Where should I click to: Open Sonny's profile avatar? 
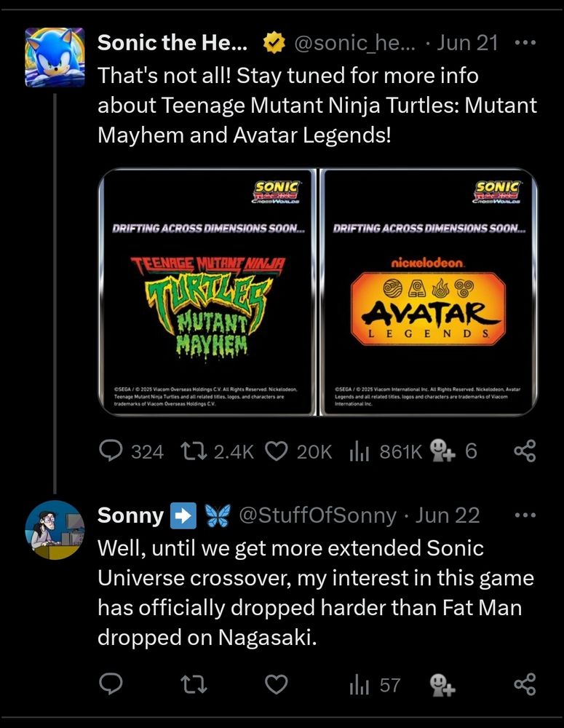coord(55,529)
